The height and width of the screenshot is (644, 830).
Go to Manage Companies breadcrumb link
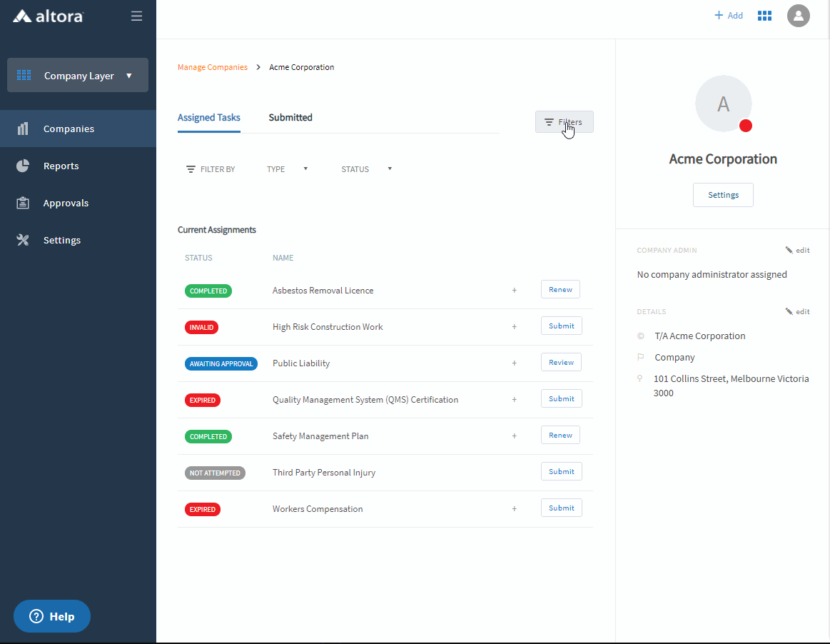pyautogui.click(x=212, y=67)
